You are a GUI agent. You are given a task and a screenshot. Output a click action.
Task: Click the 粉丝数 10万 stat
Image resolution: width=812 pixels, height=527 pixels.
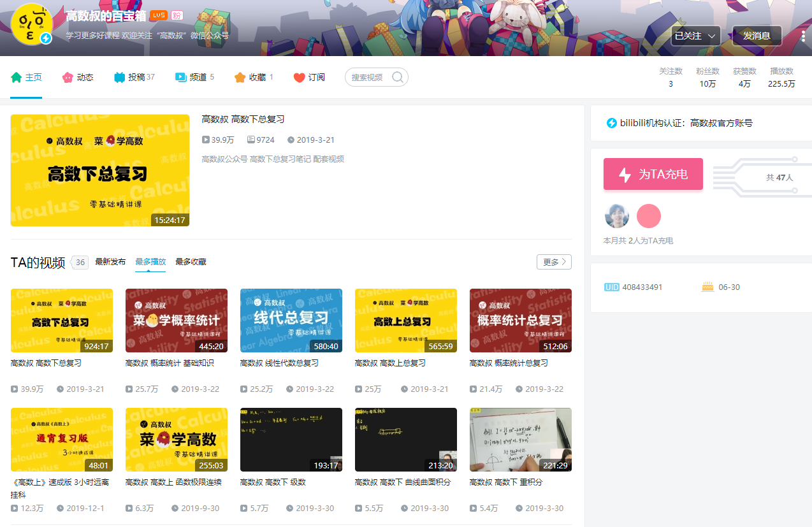tap(707, 77)
